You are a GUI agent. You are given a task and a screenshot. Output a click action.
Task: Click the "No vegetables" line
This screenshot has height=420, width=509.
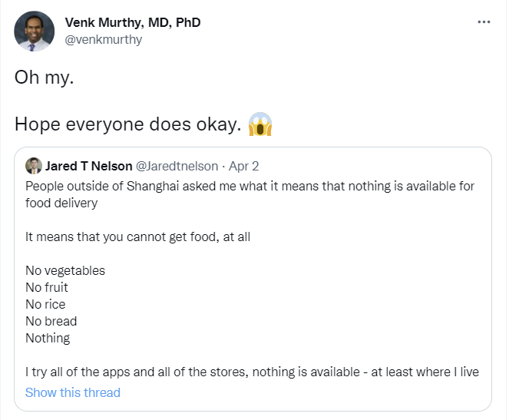[x=65, y=270]
